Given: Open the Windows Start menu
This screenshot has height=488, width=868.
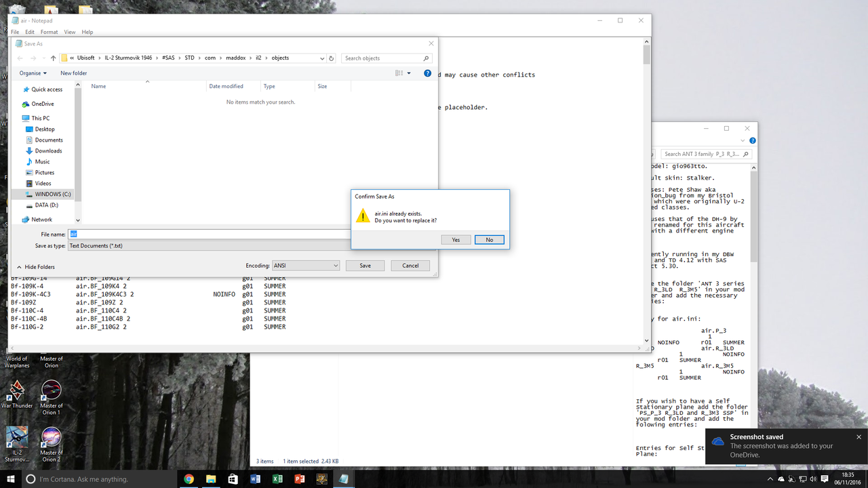Looking at the screenshot, I should click(x=11, y=479).
